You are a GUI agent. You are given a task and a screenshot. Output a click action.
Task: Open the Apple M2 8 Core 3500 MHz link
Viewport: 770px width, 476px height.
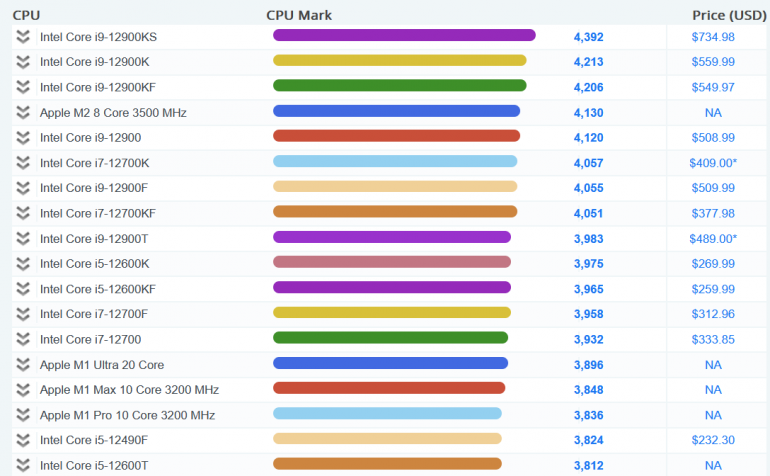[113, 112]
